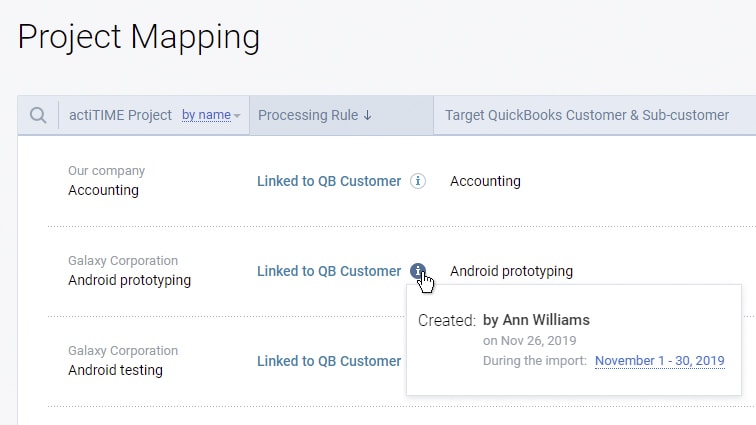756x425 pixels.
Task: Click 'on Nov 26, 2019' date text
Action: (x=529, y=341)
